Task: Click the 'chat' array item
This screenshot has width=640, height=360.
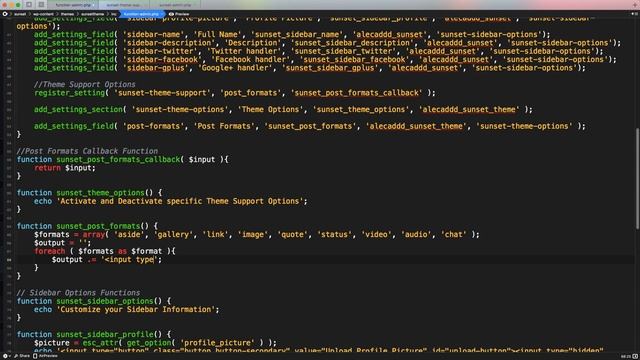Action: tap(453, 234)
